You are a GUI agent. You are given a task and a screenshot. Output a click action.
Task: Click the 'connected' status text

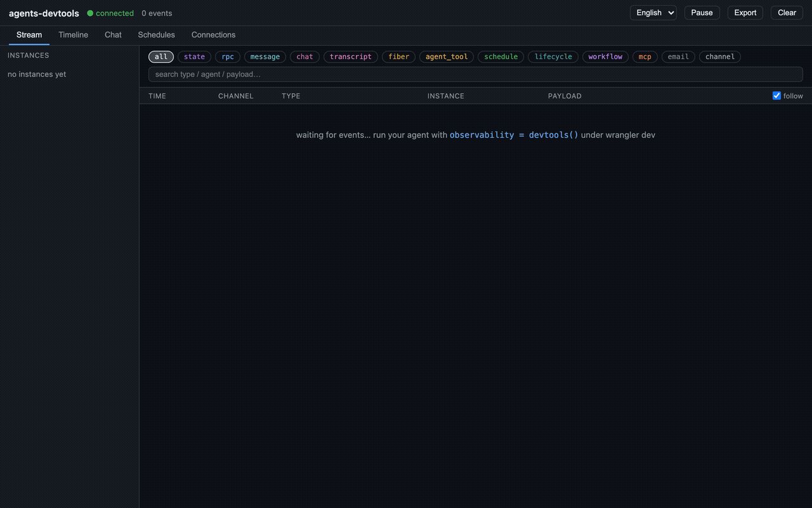click(x=115, y=13)
